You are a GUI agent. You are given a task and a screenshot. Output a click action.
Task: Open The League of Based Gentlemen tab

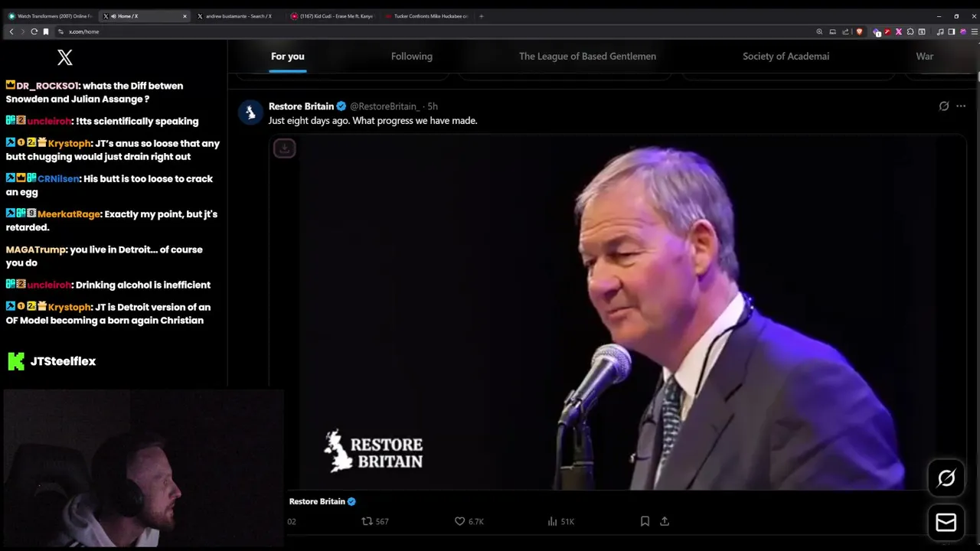pyautogui.click(x=587, y=56)
